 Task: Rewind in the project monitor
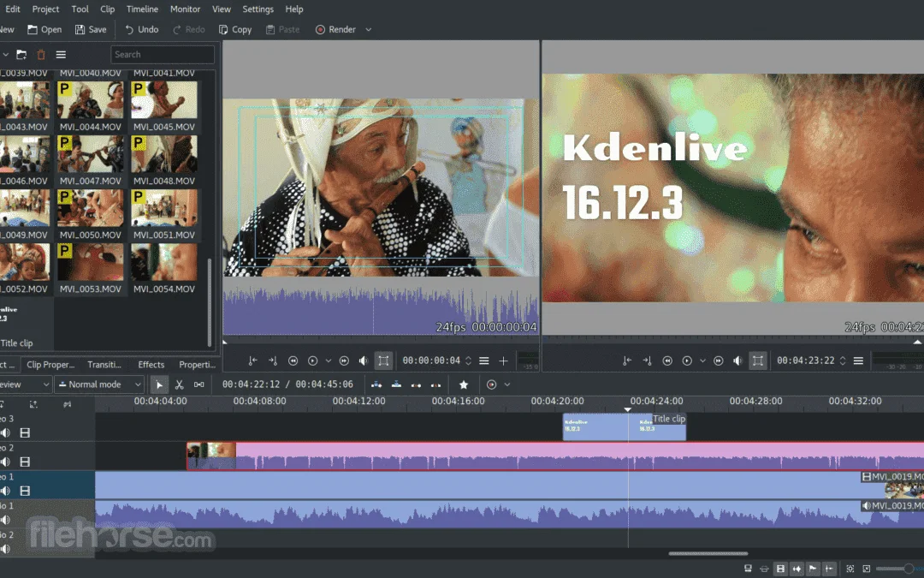click(667, 361)
